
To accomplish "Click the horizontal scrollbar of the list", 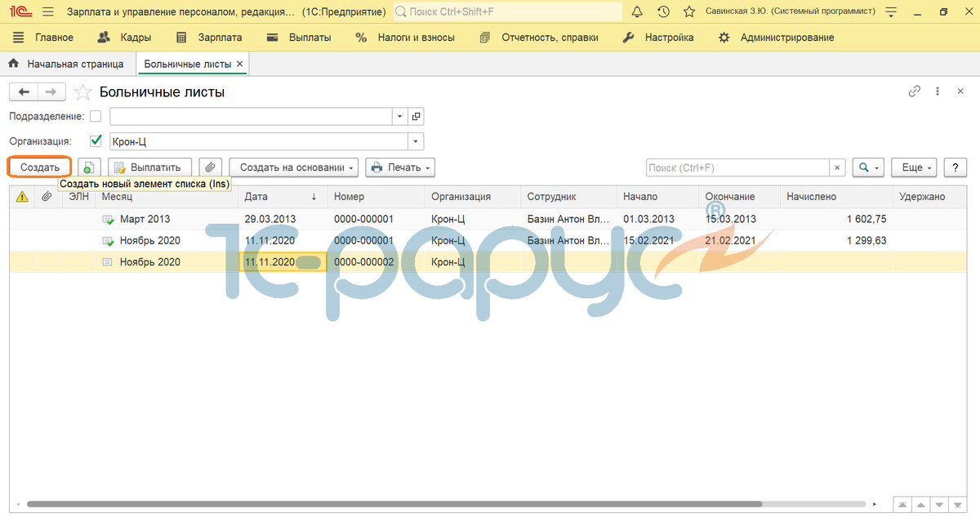I will [394, 504].
